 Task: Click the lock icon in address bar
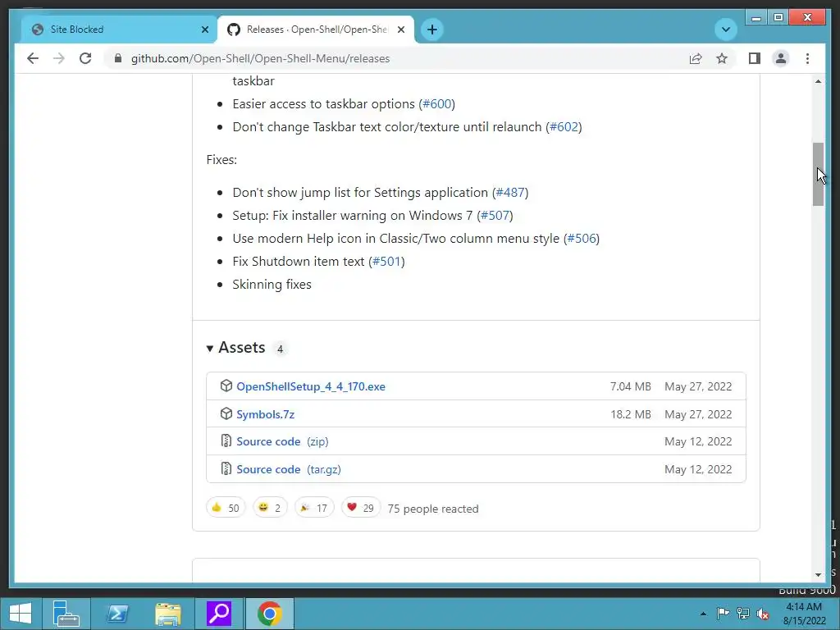click(x=118, y=58)
